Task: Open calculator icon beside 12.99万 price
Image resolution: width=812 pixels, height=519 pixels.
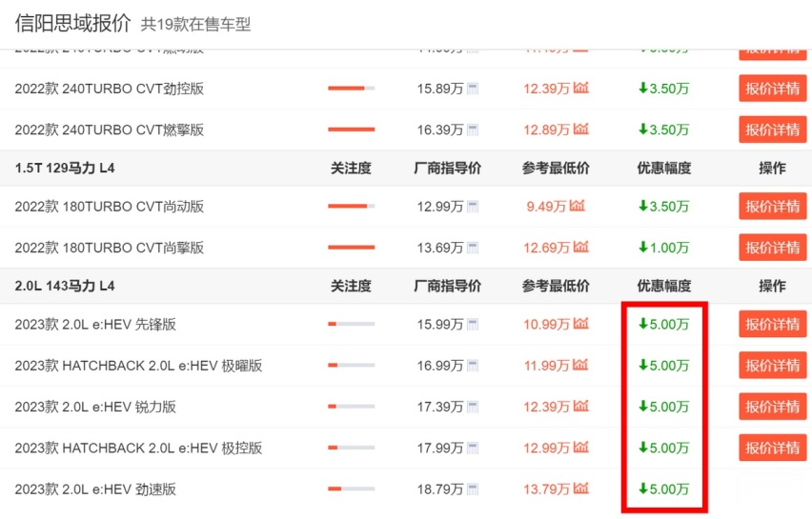Action: click(473, 207)
